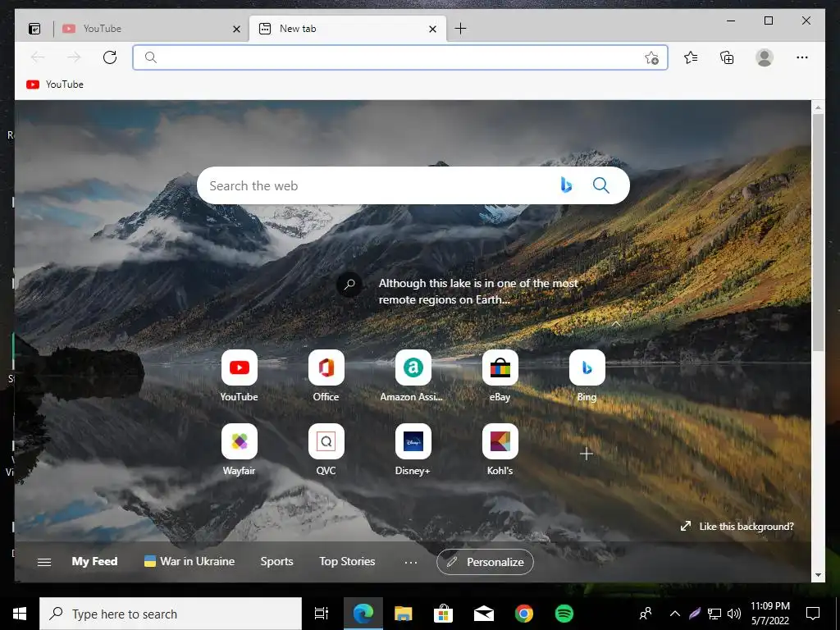Open Task View on taskbar
840x630 pixels.
pyautogui.click(x=322, y=614)
